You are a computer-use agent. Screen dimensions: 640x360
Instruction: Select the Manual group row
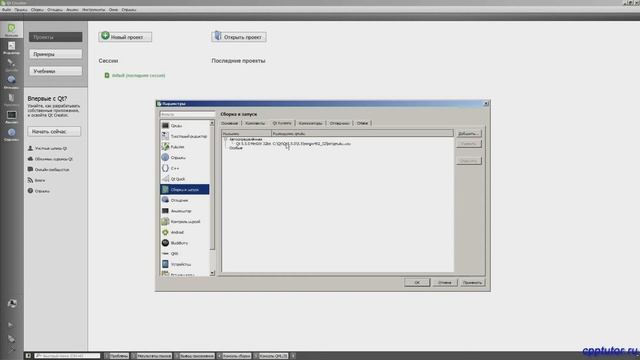click(236, 148)
